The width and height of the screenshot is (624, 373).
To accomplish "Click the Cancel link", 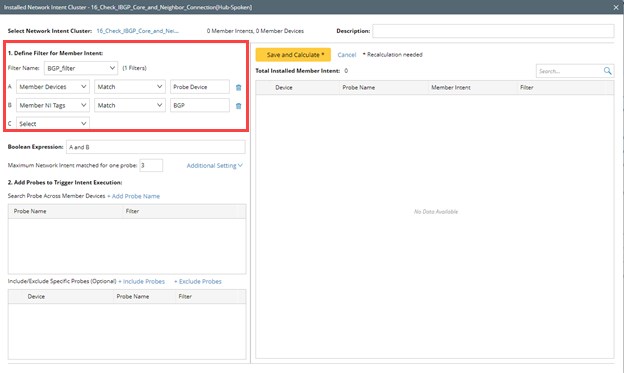I will click(347, 55).
